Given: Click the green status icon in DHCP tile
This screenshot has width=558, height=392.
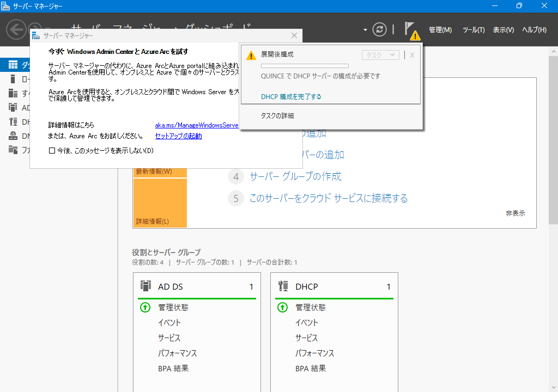Looking at the screenshot, I should click(283, 308).
